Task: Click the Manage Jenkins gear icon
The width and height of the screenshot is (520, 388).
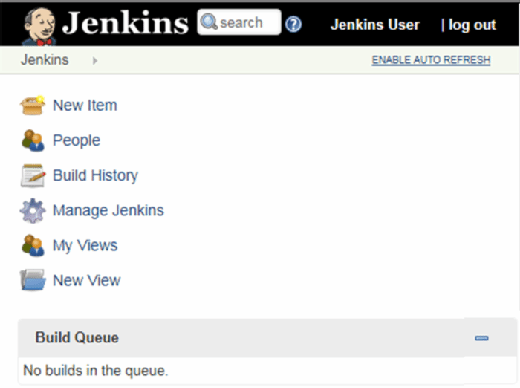Action: tap(32, 210)
